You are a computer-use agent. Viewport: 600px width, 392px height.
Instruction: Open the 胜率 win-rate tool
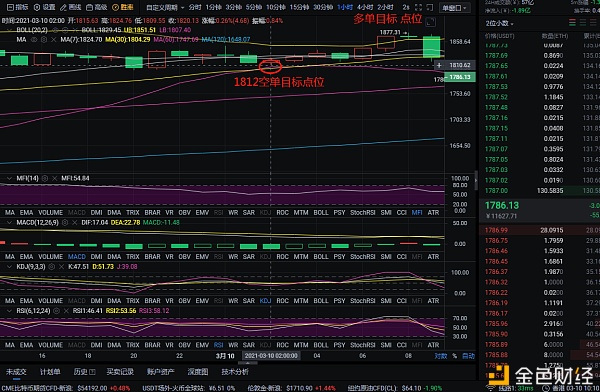pos(123,7)
